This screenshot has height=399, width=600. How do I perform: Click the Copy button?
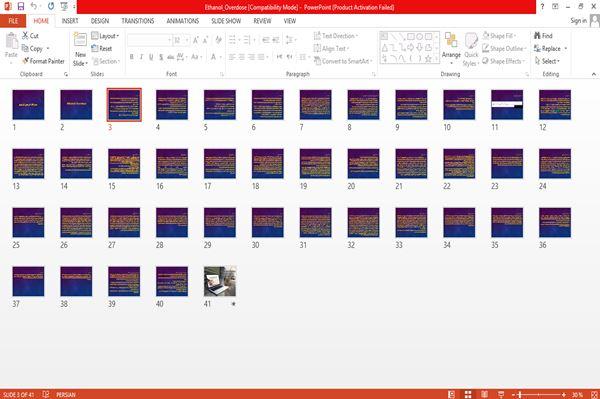click(33, 49)
